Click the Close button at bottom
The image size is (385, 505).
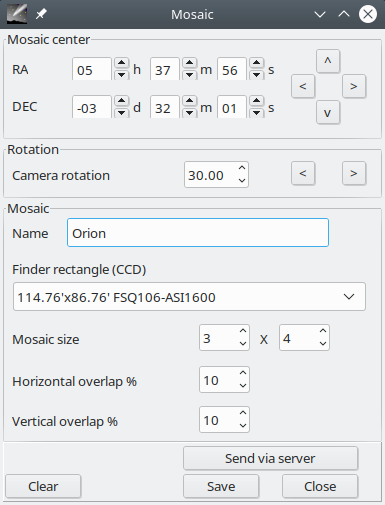[320, 486]
